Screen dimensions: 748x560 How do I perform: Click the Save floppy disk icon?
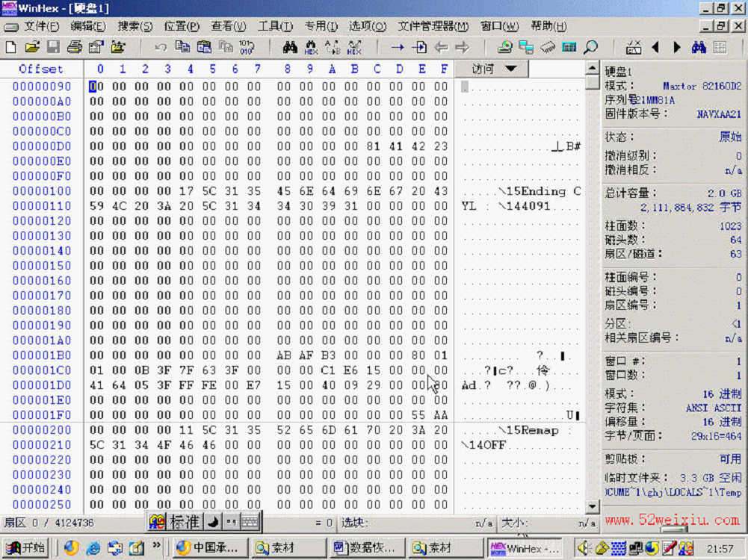53,47
